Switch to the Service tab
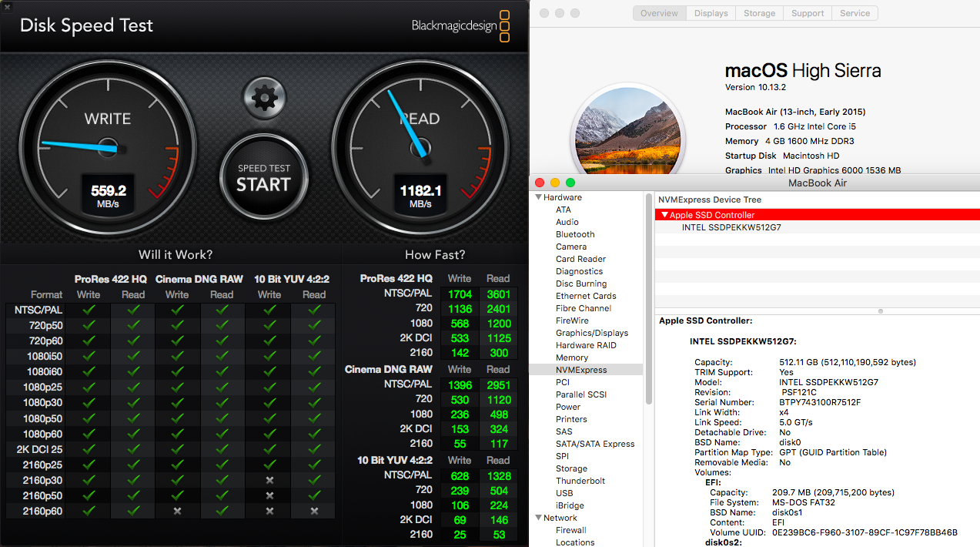This screenshot has height=547, width=980. [855, 13]
